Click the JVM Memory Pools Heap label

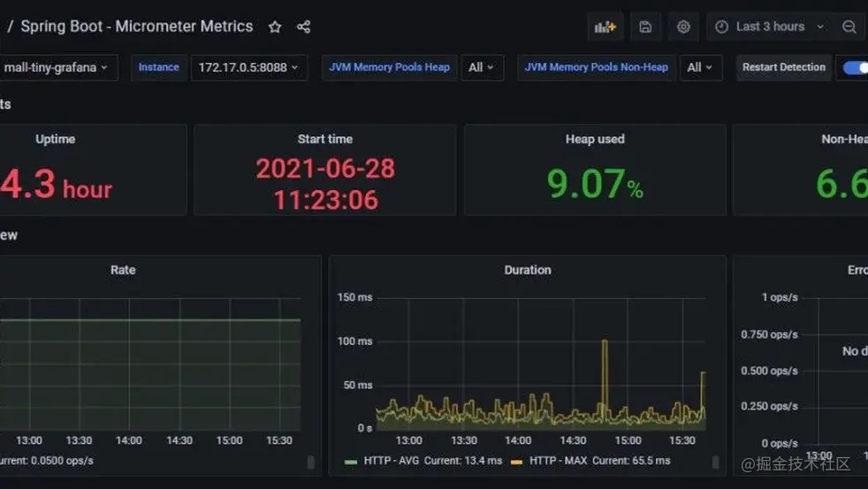(x=389, y=67)
